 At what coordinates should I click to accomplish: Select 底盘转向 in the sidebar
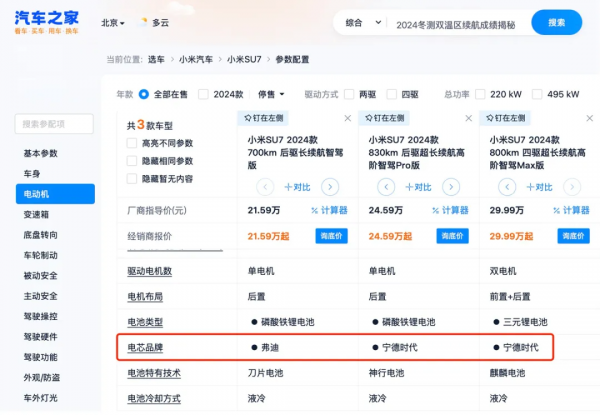pyautogui.click(x=41, y=235)
